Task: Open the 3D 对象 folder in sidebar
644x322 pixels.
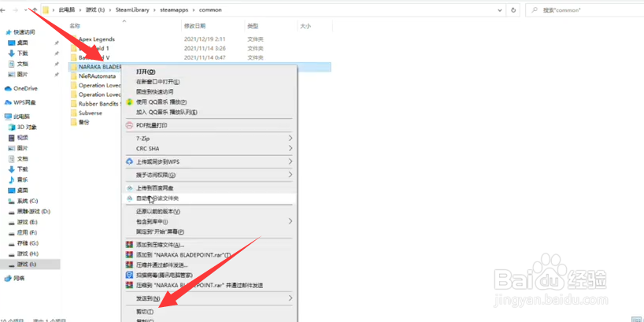Action: 27,127
